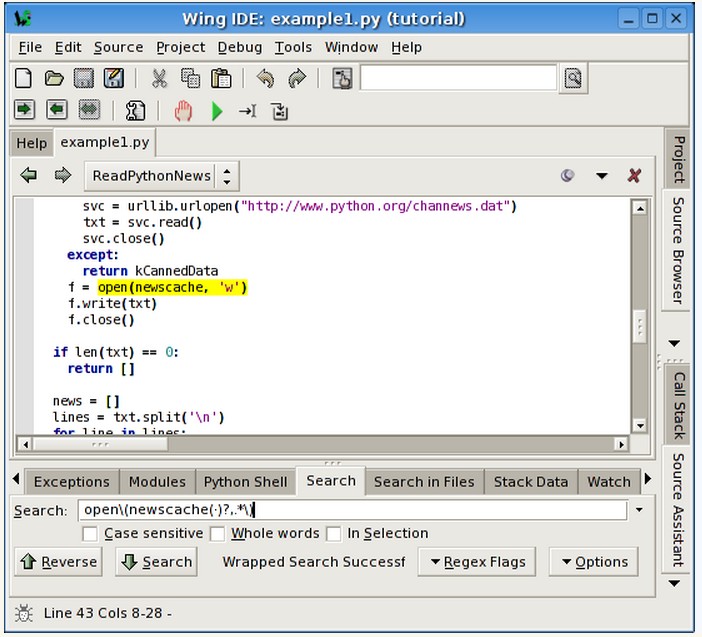Open the Source Browser side tab
Viewport: 702px width, 637px height.
click(x=677, y=251)
